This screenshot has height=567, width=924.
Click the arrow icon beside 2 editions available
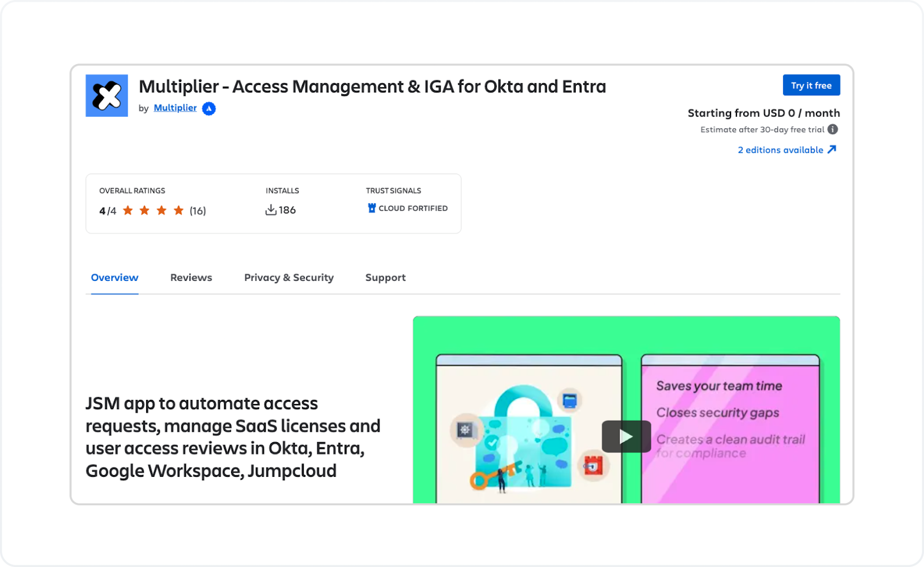point(832,149)
